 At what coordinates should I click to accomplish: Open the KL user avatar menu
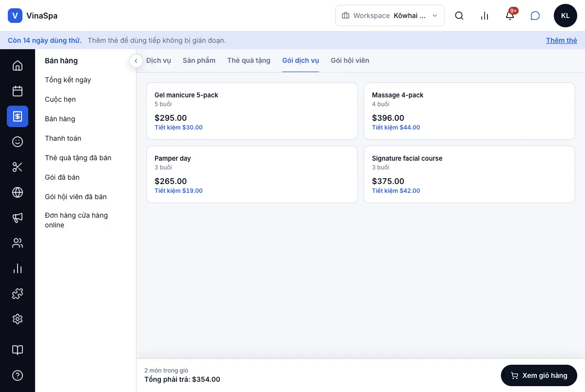[565, 16]
